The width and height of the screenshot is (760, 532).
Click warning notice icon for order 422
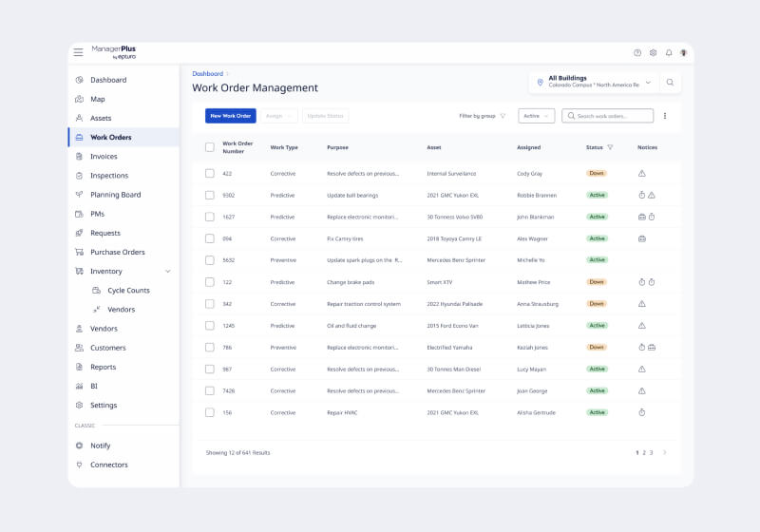pyautogui.click(x=642, y=174)
